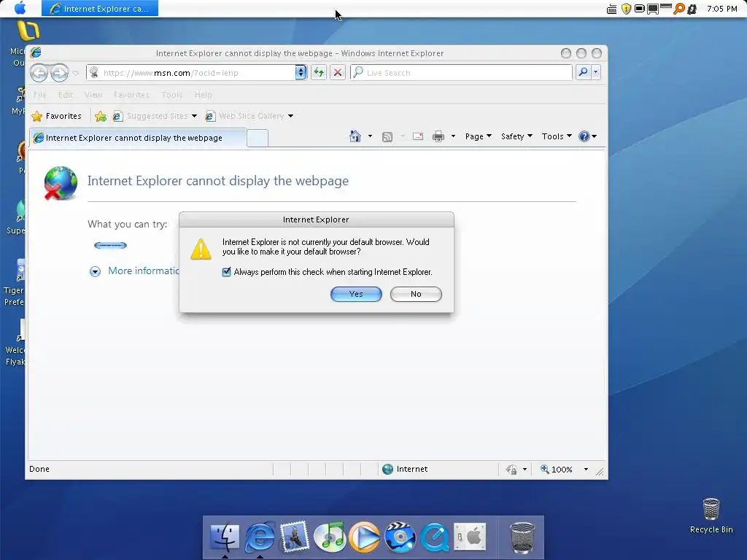Click the Mail stamp icon in dock
The width and height of the screenshot is (747, 560).
pos(295,537)
